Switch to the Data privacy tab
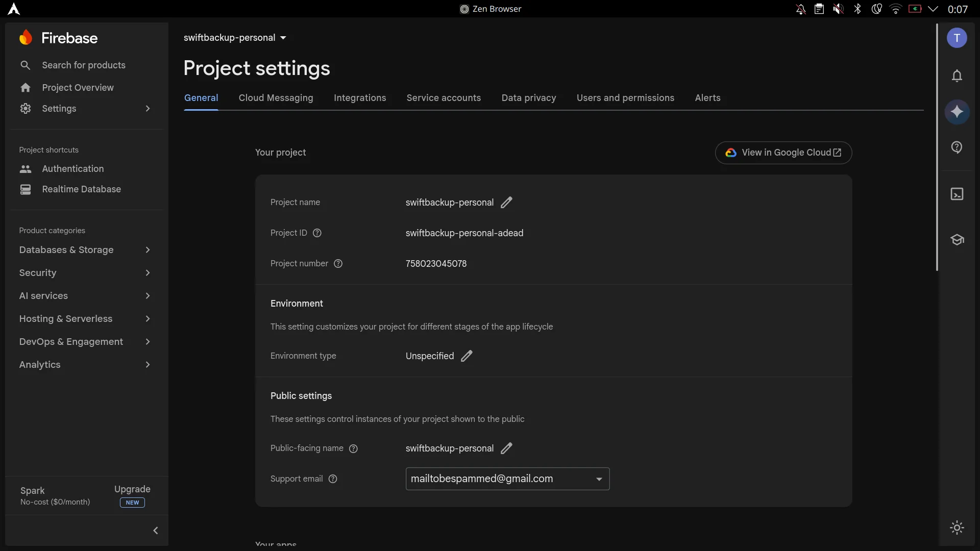980x551 pixels. click(x=529, y=98)
